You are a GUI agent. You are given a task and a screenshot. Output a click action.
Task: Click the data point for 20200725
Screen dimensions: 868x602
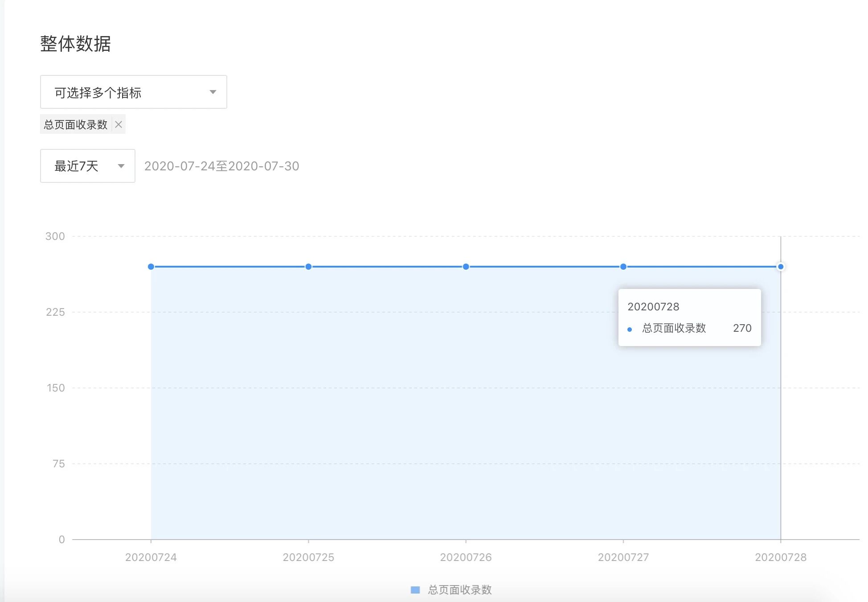[308, 267]
